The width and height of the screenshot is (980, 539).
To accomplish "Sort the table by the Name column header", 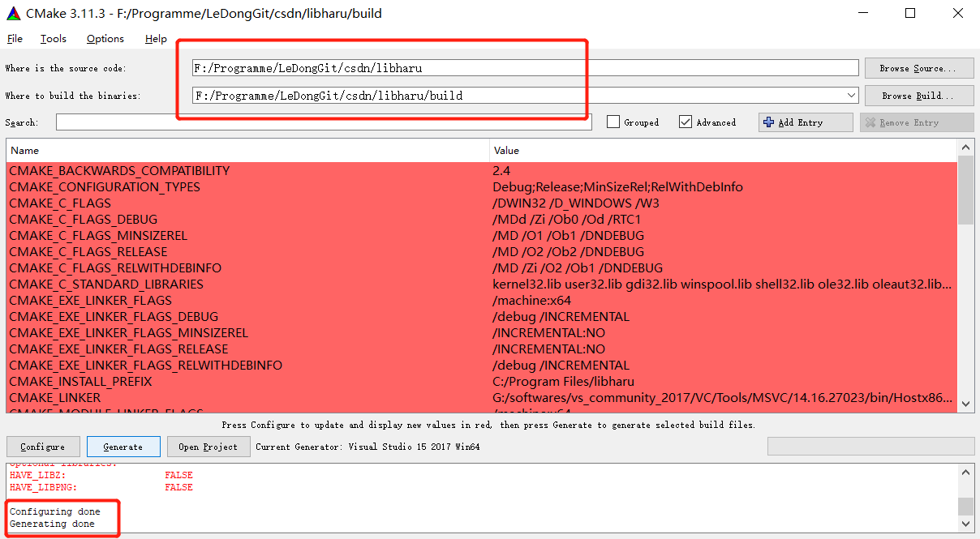I will [x=247, y=151].
